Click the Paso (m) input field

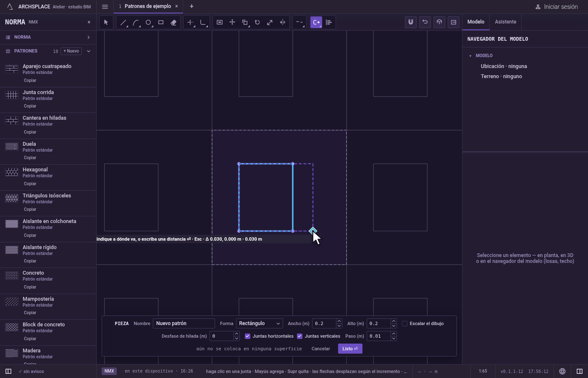pyautogui.click(x=379, y=336)
